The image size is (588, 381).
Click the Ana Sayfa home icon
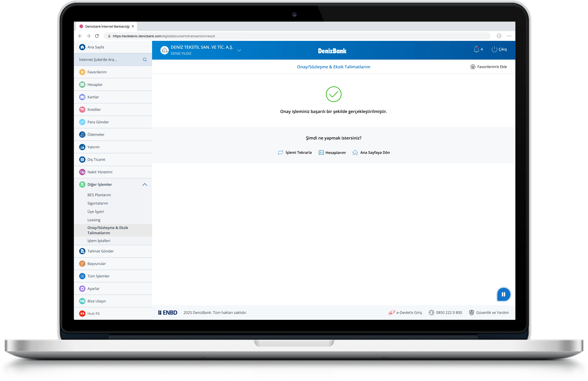coord(82,47)
